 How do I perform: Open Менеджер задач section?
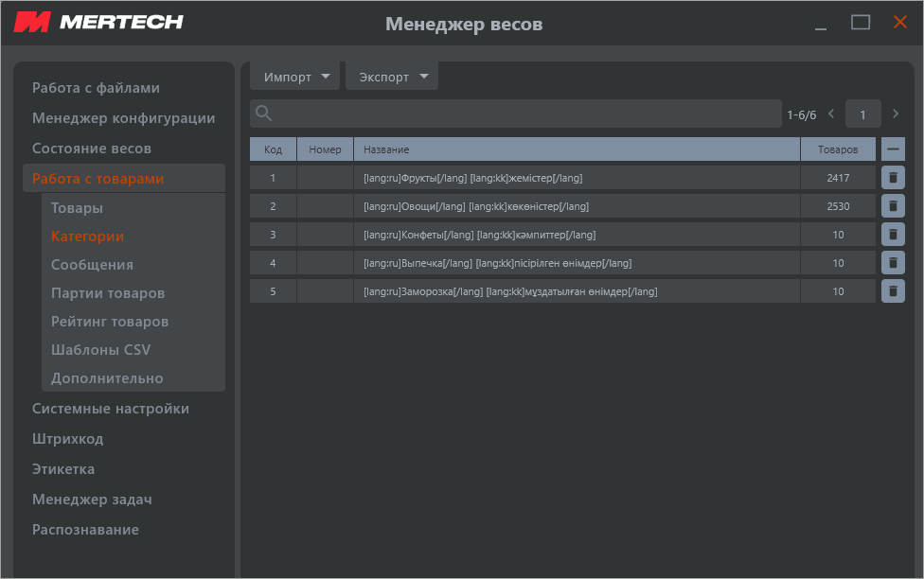(93, 500)
